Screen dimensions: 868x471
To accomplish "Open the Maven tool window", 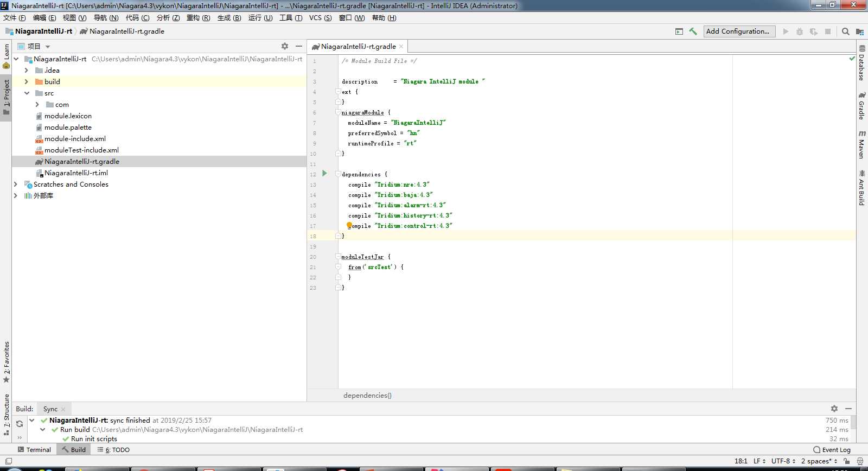I will [861, 145].
